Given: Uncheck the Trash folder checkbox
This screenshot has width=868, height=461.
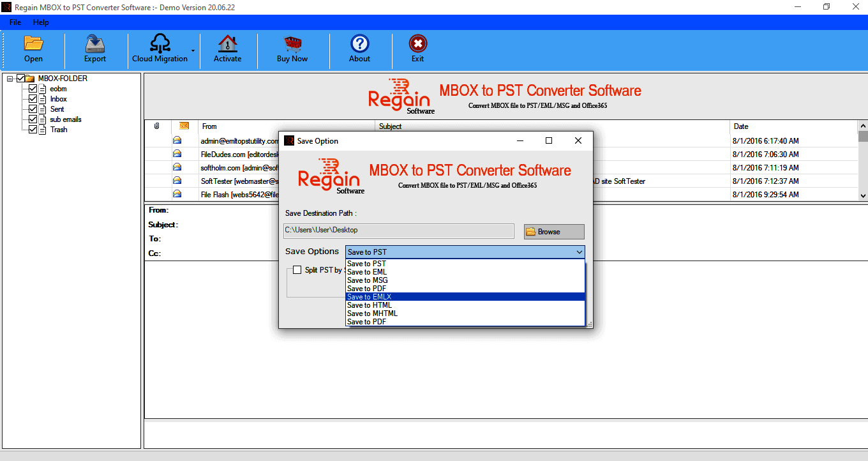Looking at the screenshot, I should (x=33, y=130).
